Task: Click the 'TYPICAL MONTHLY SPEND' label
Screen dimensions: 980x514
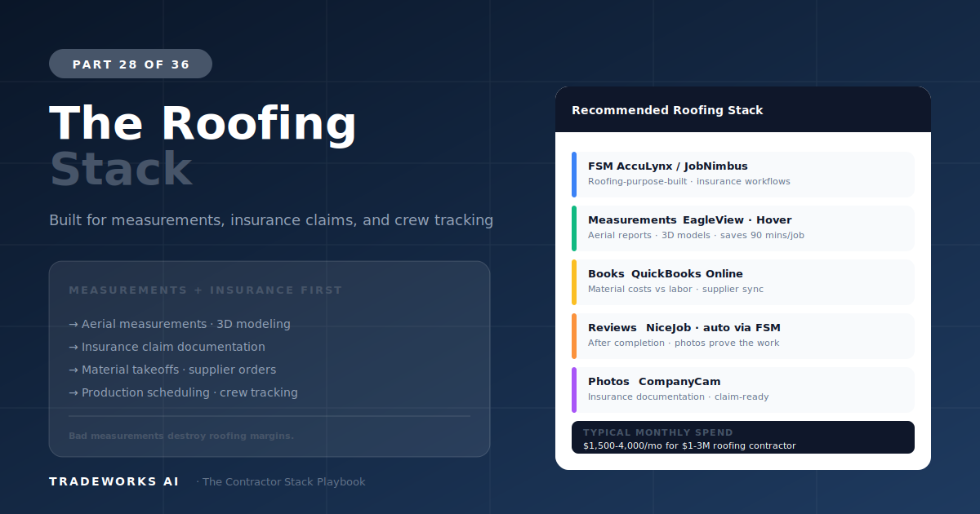Action: (658, 432)
